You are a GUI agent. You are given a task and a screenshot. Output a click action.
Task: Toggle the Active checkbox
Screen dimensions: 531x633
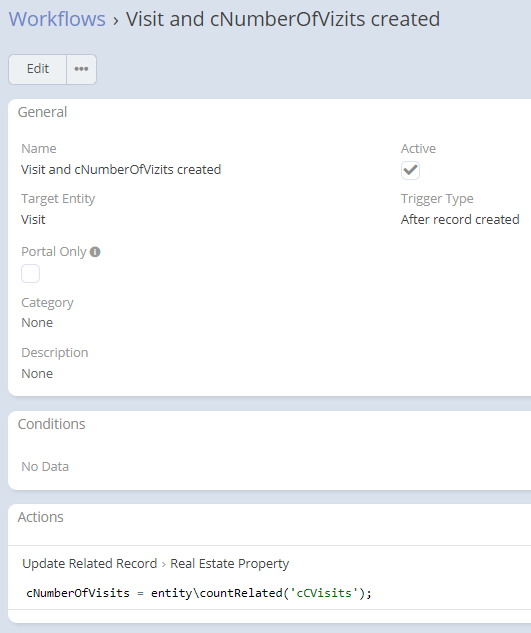(410, 170)
